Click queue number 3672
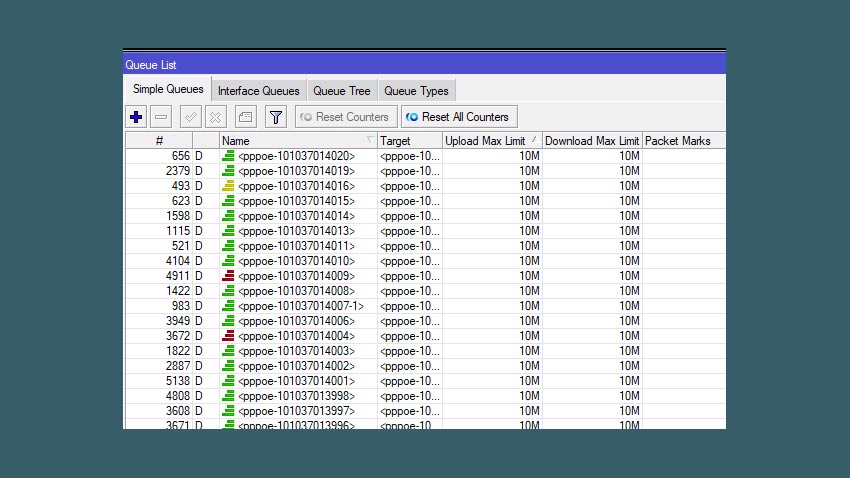850x478 pixels. pyautogui.click(x=178, y=336)
